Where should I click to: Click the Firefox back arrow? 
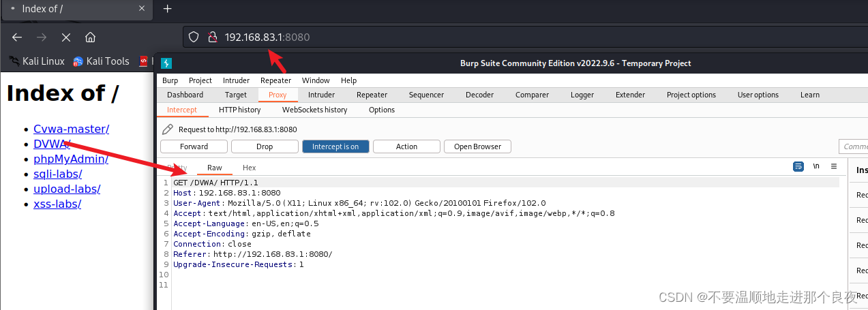coord(17,37)
